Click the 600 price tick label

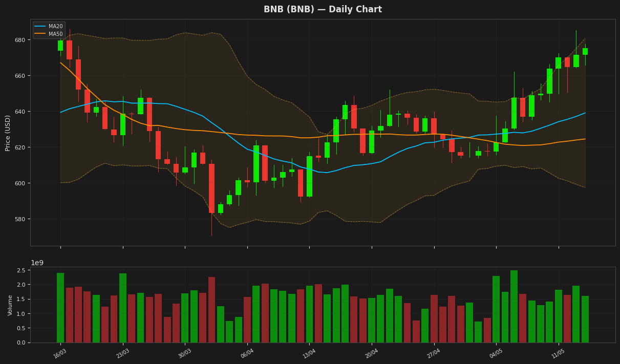pos(20,183)
